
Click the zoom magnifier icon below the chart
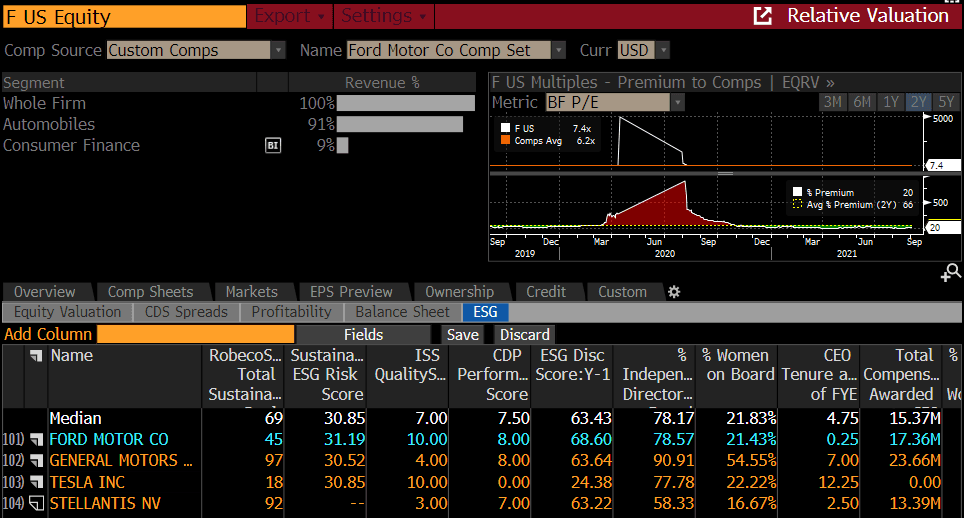950,272
